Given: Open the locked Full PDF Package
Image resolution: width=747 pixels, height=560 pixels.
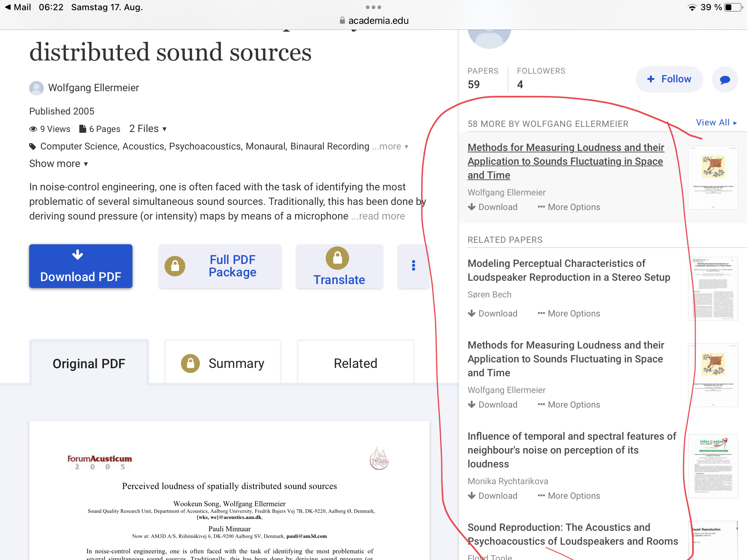Looking at the screenshot, I should pyautogui.click(x=220, y=266).
